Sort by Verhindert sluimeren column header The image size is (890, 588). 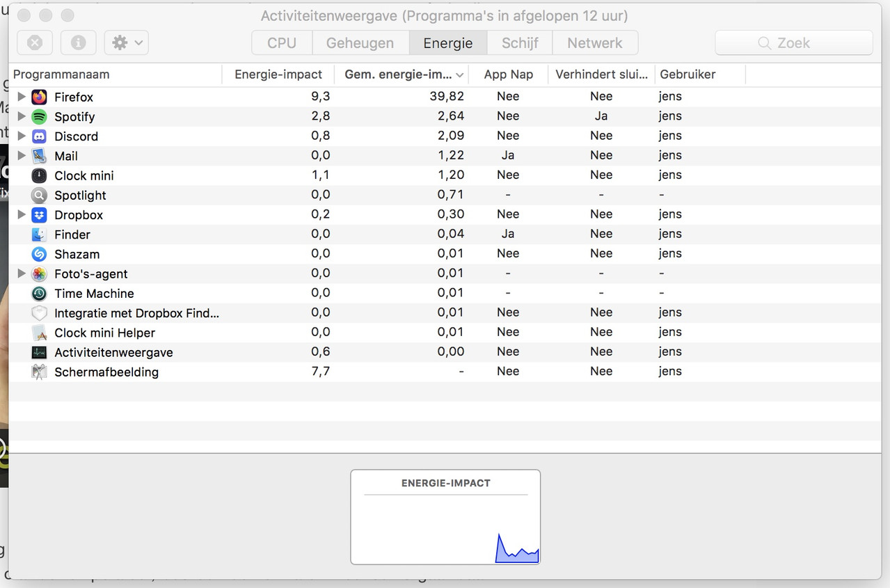pyautogui.click(x=602, y=74)
